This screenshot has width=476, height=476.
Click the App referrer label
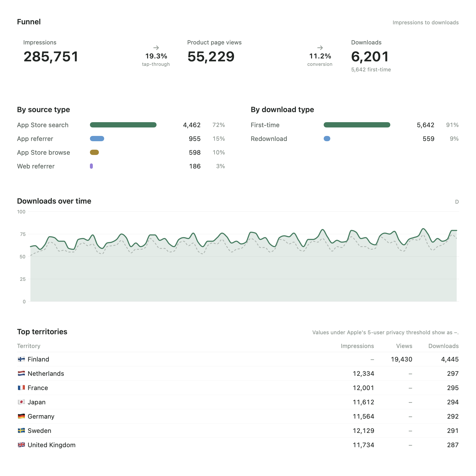(35, 139)
